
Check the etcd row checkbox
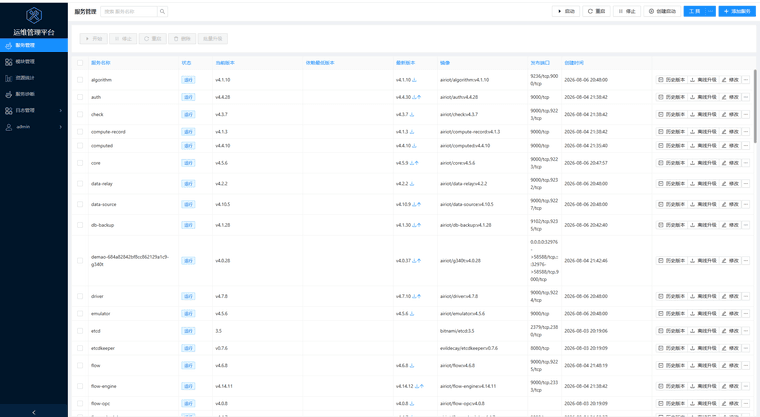[x=80, y=331]
